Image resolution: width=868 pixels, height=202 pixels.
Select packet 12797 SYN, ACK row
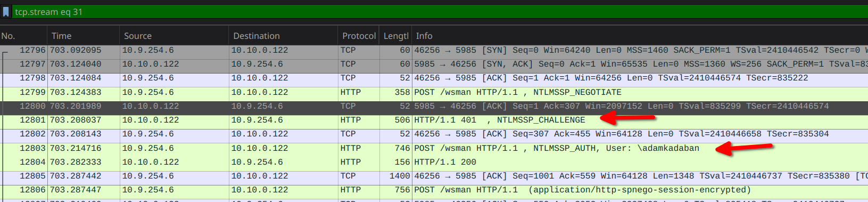[434, 64]
